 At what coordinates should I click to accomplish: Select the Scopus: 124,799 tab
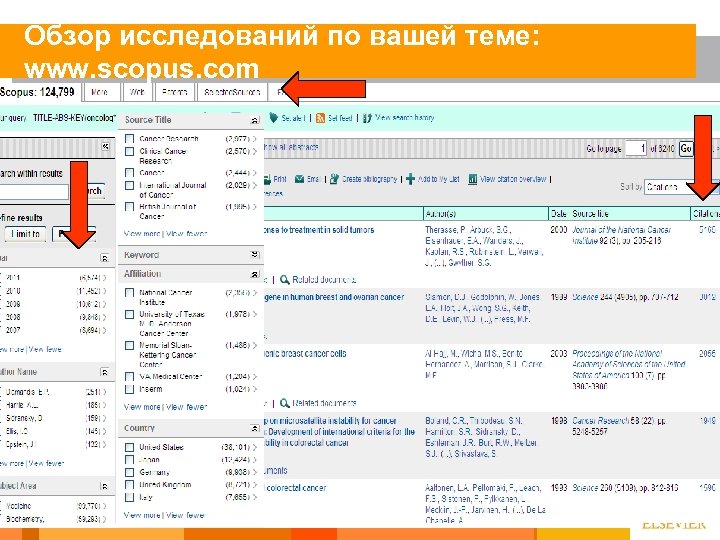[x=39, y=92]
